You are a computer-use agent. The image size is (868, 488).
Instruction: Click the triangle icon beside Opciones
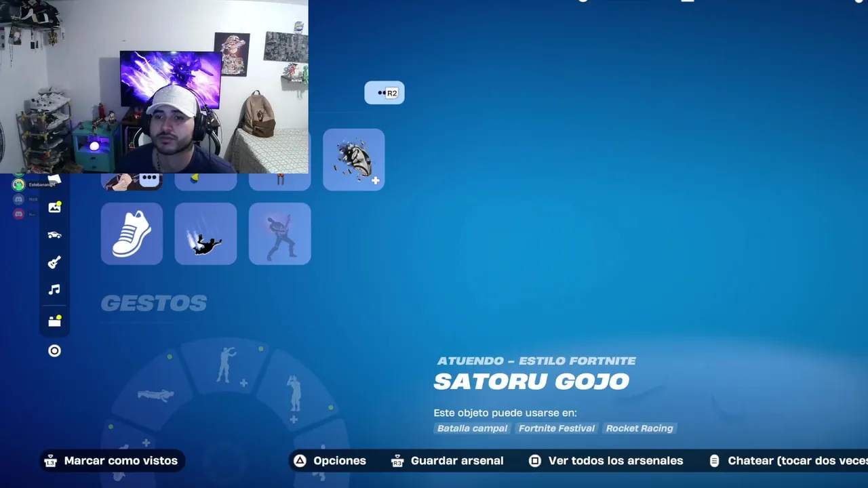300,461
